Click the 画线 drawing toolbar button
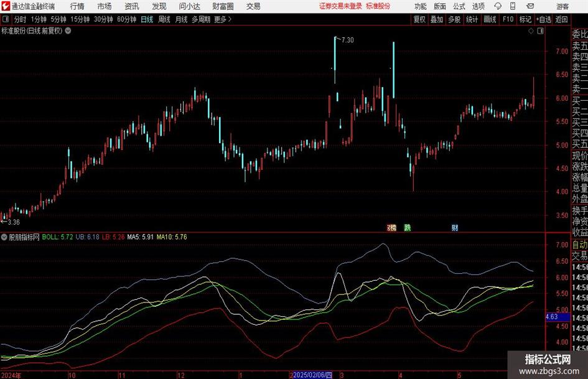The image size is (588, 379). [490, 19]
